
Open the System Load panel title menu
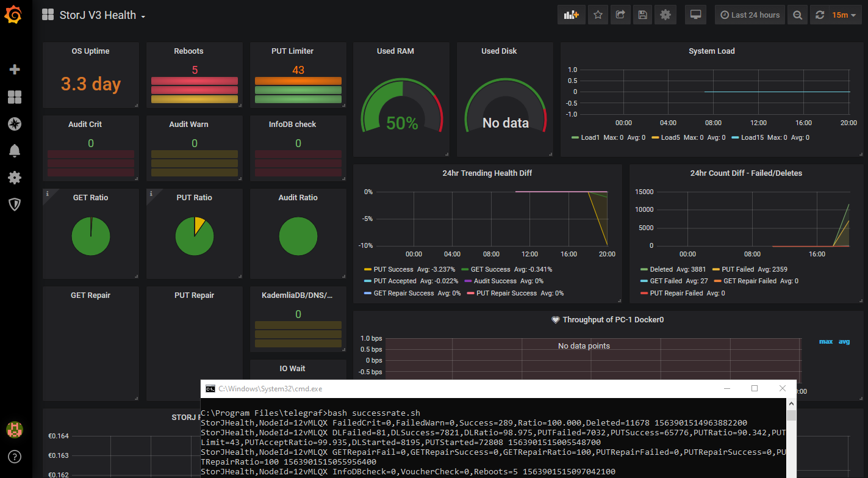[x=711, y=51]
